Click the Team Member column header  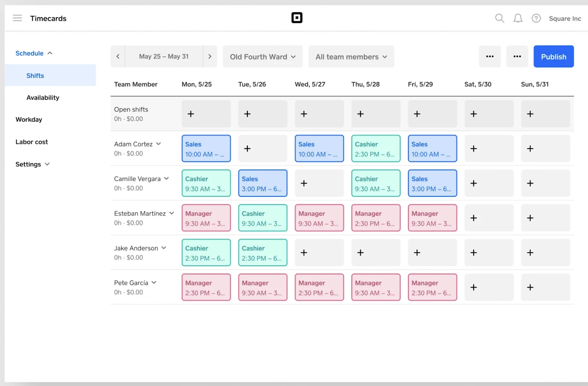pos(136,84)
